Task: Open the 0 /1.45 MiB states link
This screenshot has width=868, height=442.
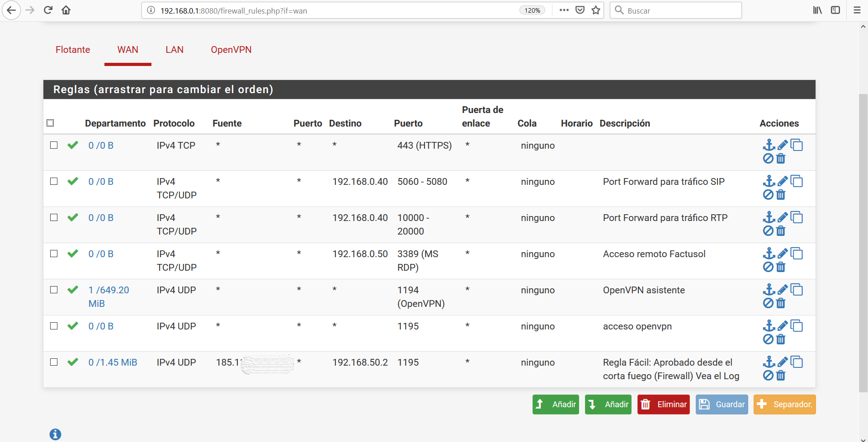Action: pos(113,362)
